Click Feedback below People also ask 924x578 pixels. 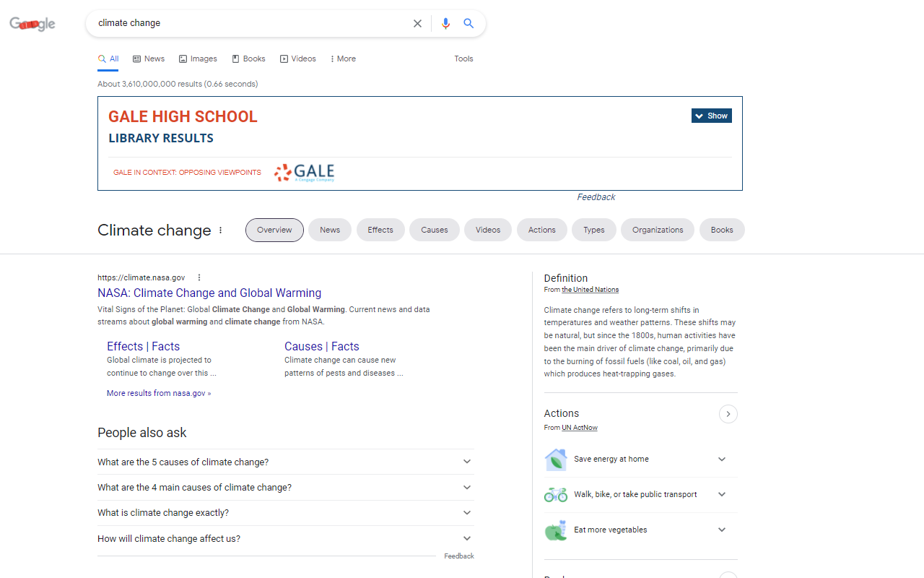[459, 556]
